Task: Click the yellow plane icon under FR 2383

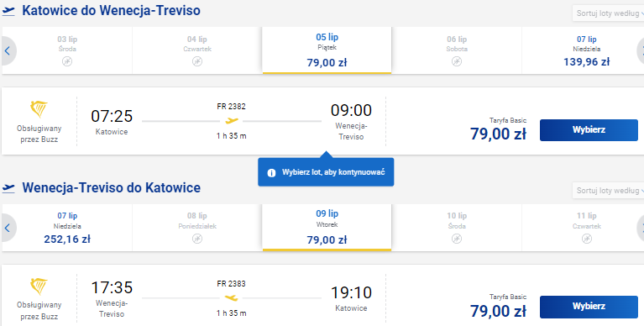Action: tap(231, 297)
